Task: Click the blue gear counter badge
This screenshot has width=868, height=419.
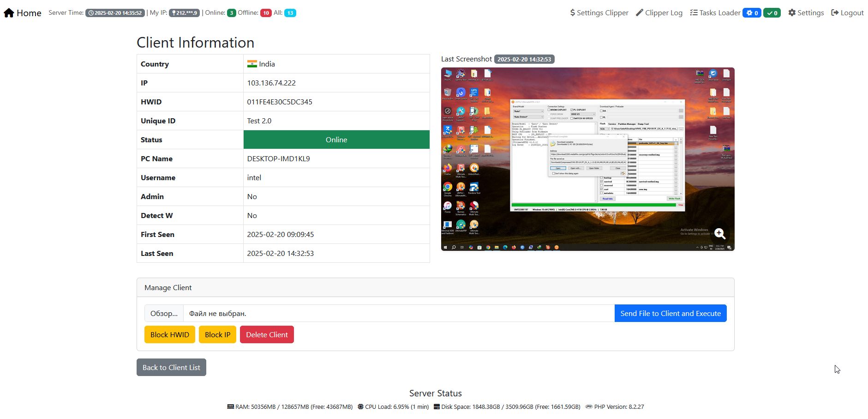Action: [x=752, y=13]
